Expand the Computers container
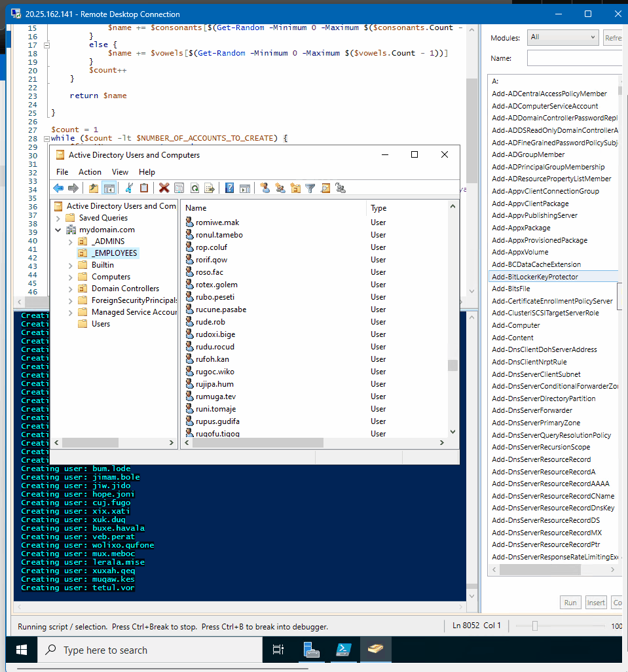Viewport: 628px width, 672px height. pos(70,277)
